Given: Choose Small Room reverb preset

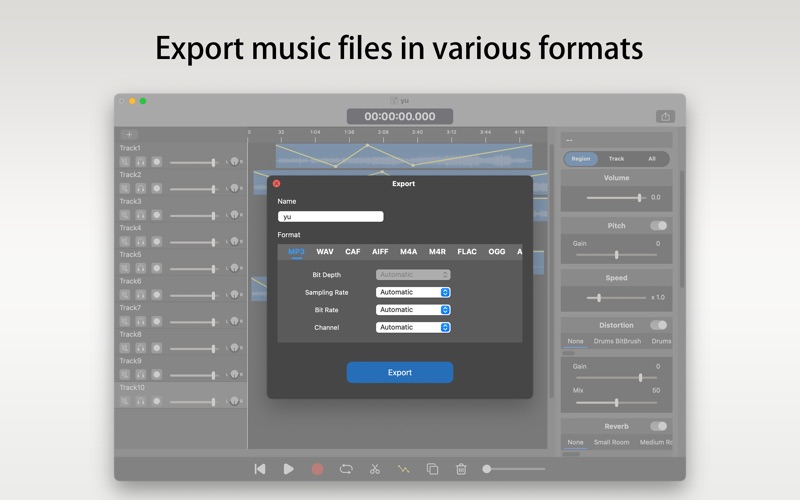Looking at the screenshot, I should pyautogui.click(x=611, y=442).
